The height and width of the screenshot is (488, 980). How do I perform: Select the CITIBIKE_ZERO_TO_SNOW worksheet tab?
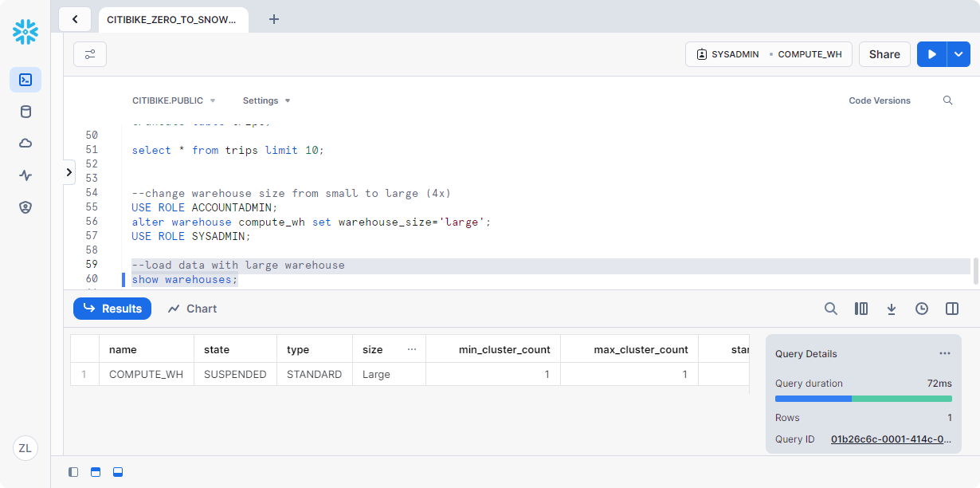[172, 19]
